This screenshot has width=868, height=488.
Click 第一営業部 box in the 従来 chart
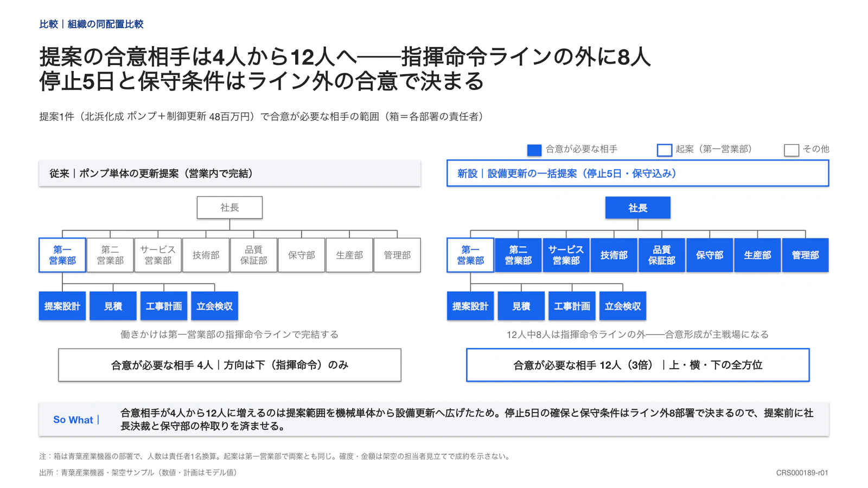click(x=62, y=255)
